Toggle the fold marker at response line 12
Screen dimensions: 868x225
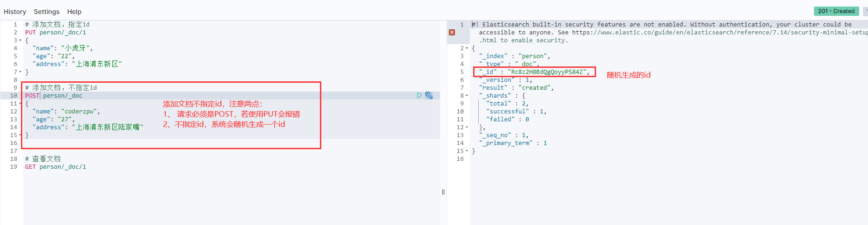pos(467,127)
